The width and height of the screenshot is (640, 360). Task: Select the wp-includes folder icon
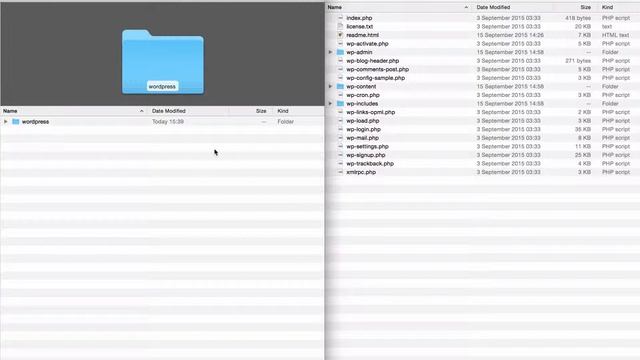[340, 104]
